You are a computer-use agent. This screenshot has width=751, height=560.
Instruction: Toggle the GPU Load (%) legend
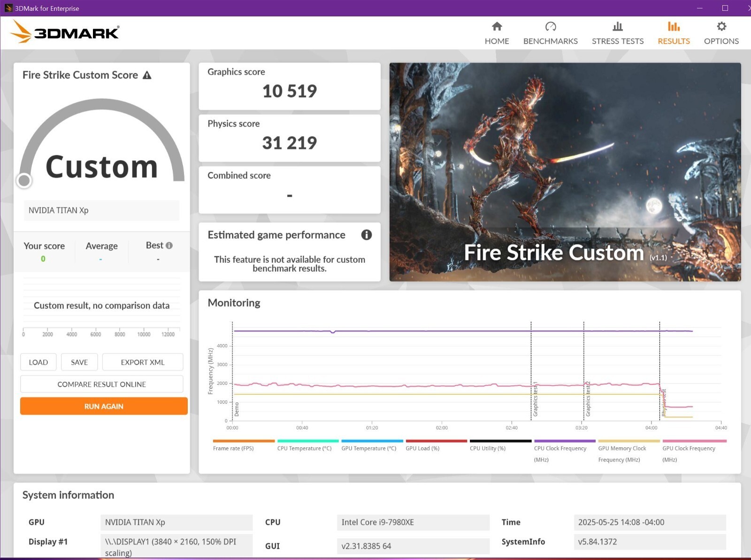(x=436, y=445)
